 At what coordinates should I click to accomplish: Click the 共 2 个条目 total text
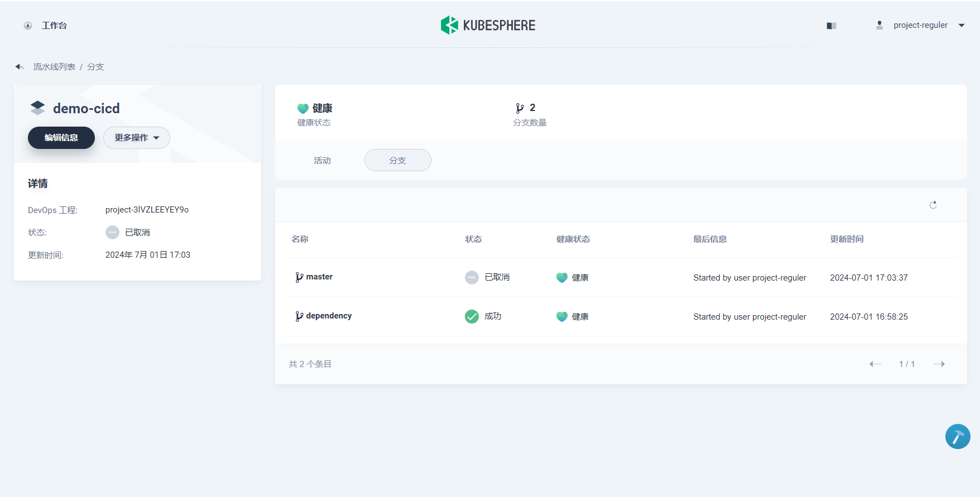310,364
